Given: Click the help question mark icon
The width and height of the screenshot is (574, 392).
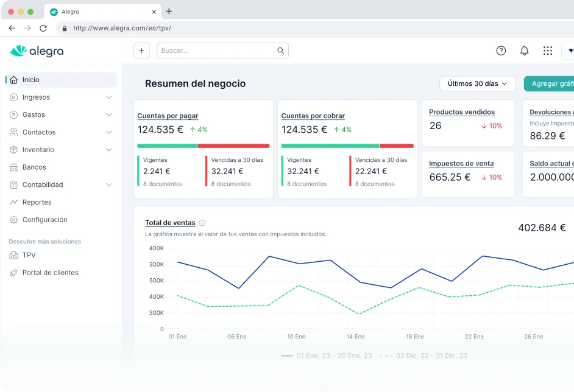Looking at the screenshot, I should coord(501,51).
